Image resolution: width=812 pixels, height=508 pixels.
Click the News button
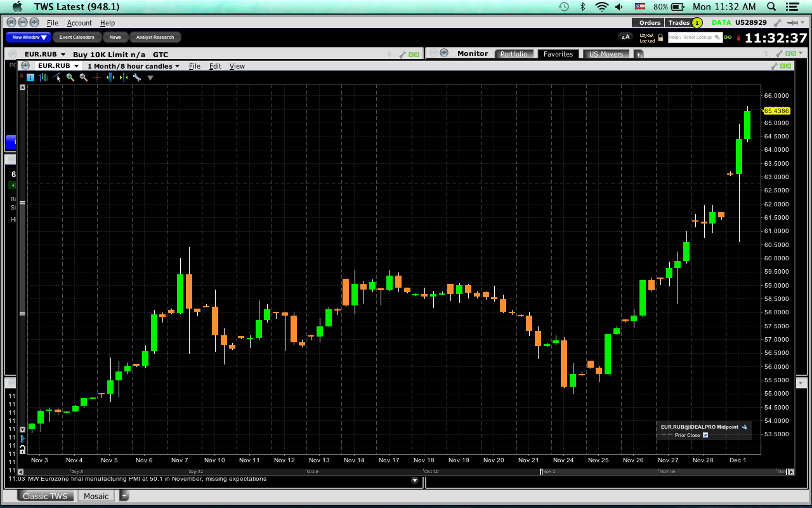pyautogui.click(x=115, y=37)
